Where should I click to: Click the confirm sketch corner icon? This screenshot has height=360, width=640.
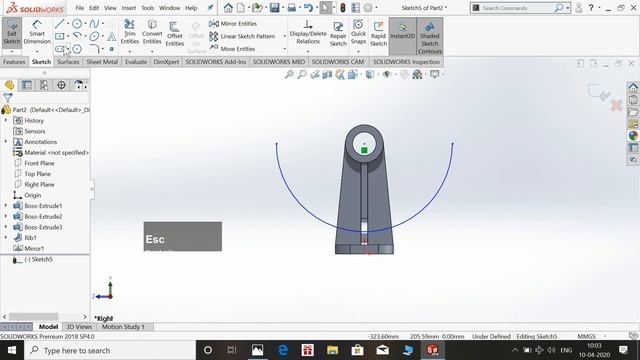[599, 92]
